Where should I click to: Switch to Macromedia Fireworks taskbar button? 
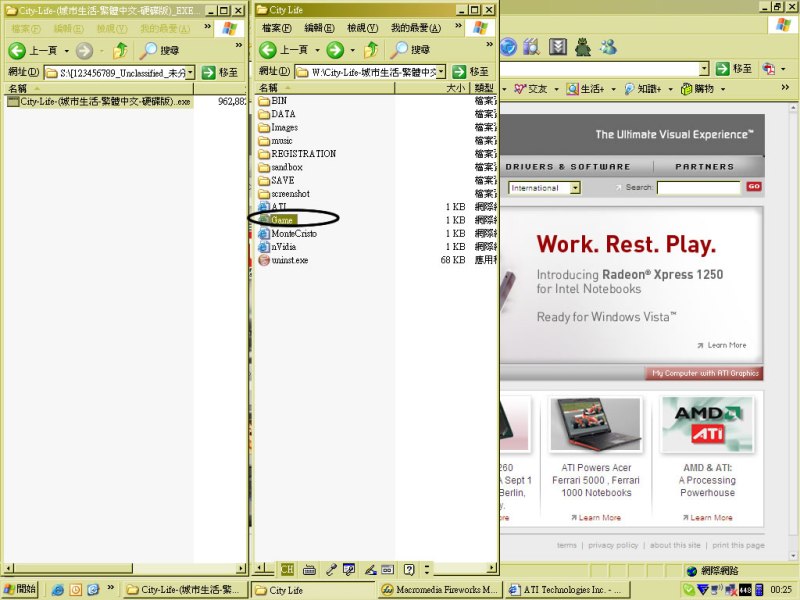(440, 590)
